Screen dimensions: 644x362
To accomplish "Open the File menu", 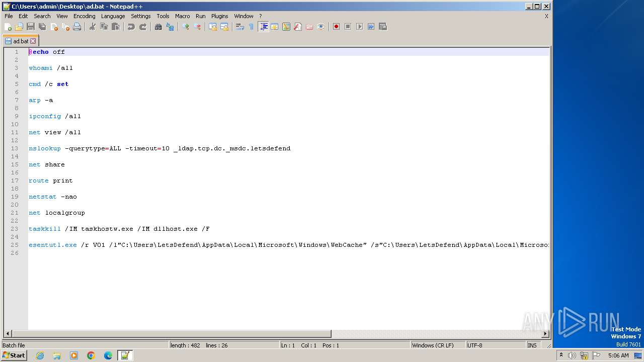I will (x=9, y=16).
